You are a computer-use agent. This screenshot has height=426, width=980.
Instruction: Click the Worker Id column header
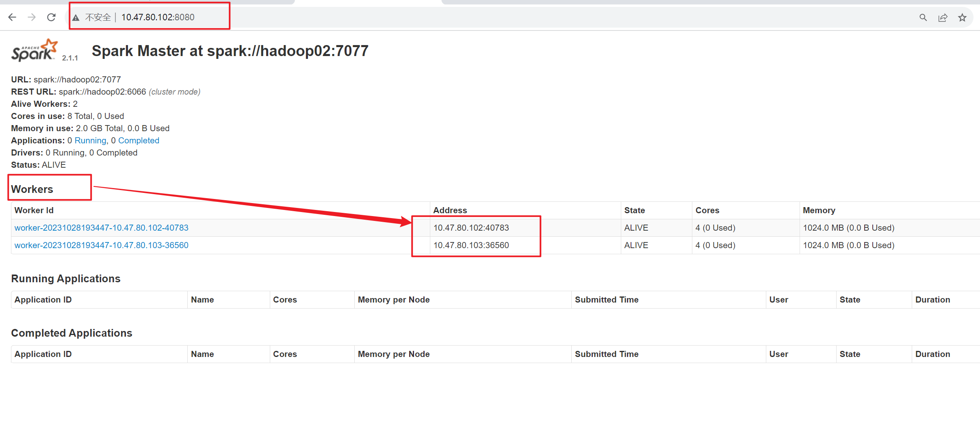pos(34,210)
